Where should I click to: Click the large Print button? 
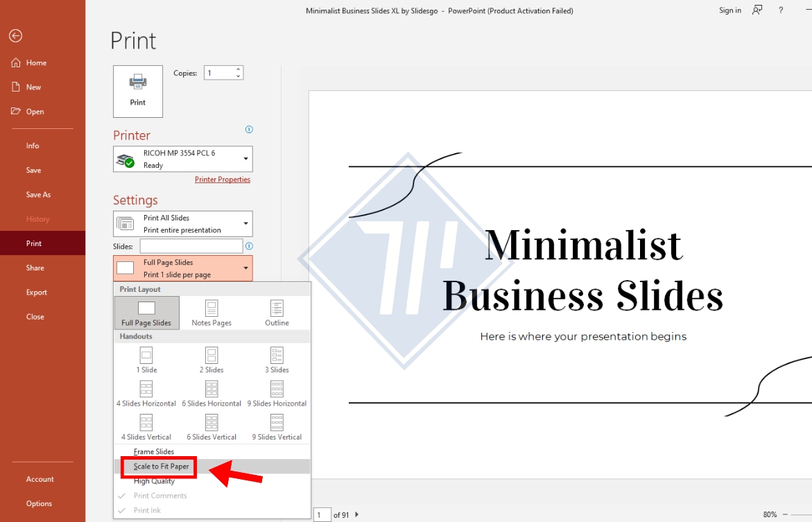pyautogui.click(x=137, y=91)
